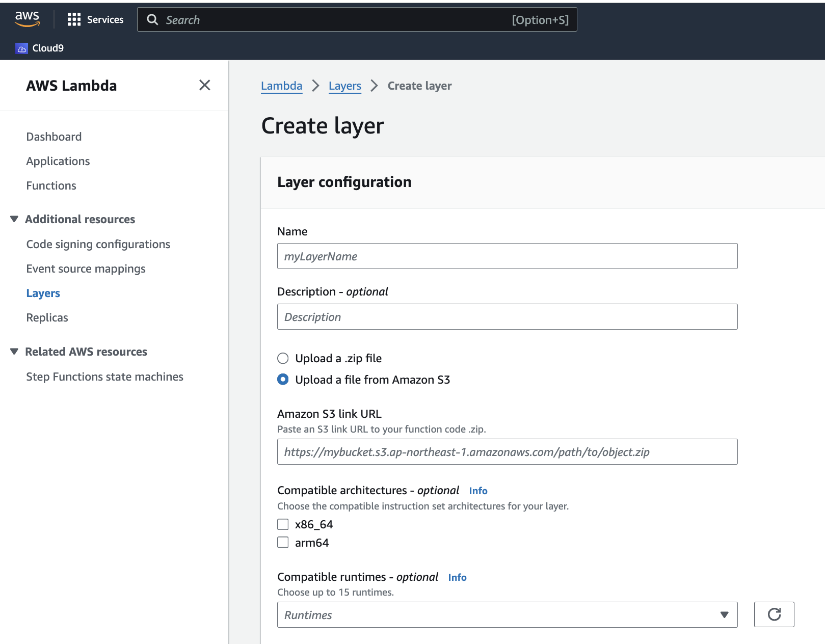Click the Amazon S3 link URL field
Screen dimensions: 825x644
pos(507,451)
